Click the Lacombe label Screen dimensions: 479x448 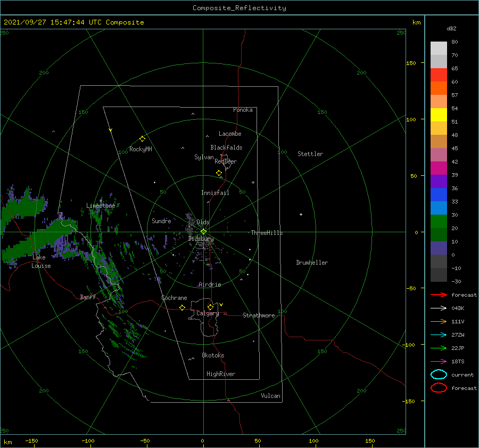pyautogui.click(x=230, y=134)
